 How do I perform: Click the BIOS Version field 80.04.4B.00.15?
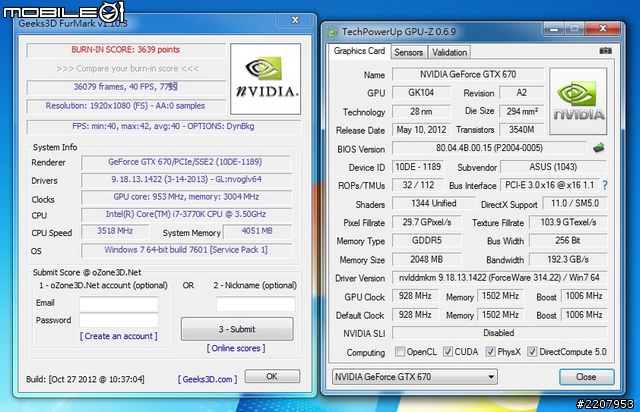click(489, 148)
